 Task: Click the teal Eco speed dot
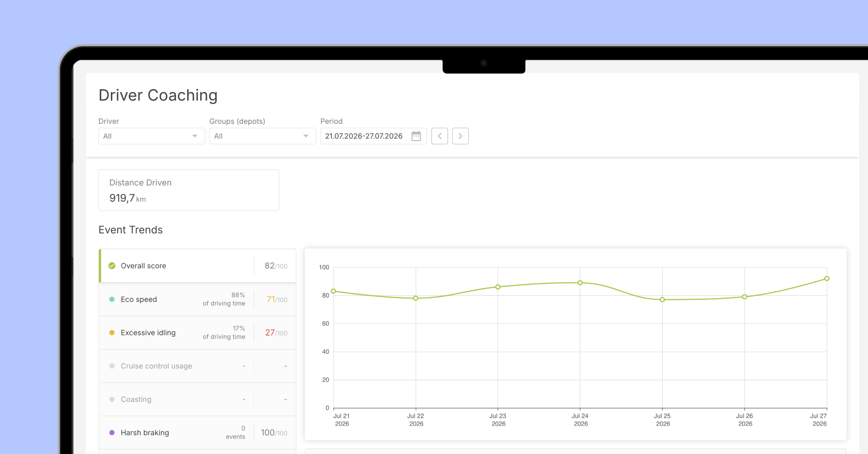pos(112,299)
